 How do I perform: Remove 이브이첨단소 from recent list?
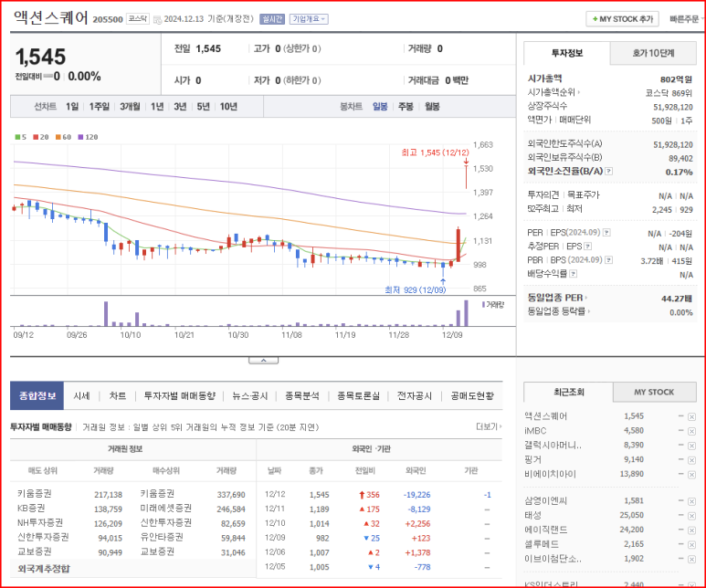(x=691, y=559)
